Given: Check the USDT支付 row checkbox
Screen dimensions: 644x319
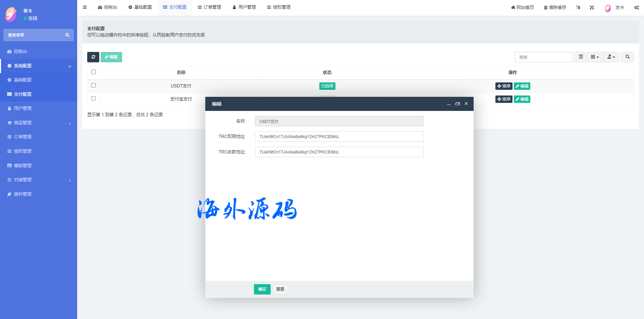Looking at the screenshot, I should [93, 85].
